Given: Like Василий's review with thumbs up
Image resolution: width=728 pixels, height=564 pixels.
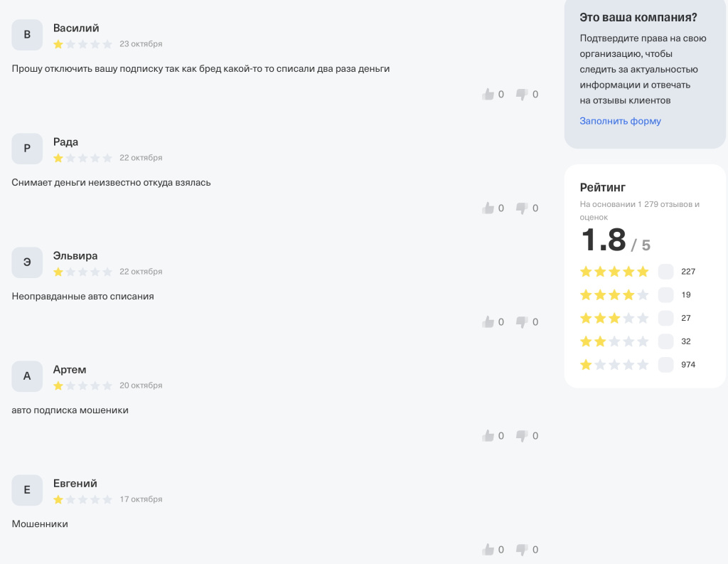Looking at the screenshot, I should pyautogui.click(x=488, y=94).
